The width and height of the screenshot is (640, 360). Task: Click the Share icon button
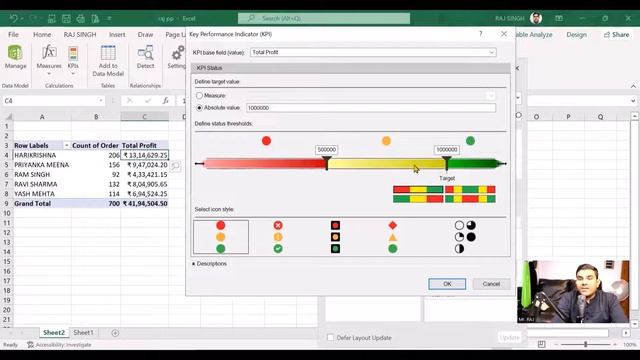coord(617,35)
